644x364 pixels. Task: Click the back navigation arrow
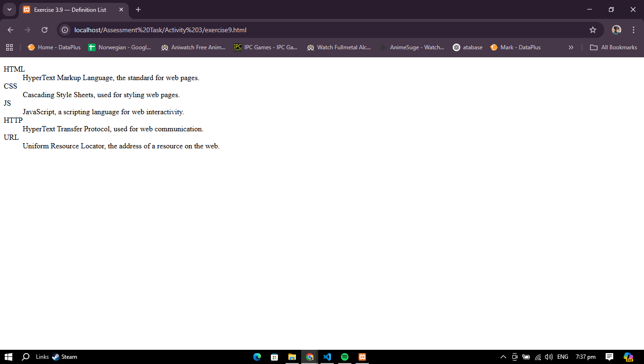(x=10, y=30)
